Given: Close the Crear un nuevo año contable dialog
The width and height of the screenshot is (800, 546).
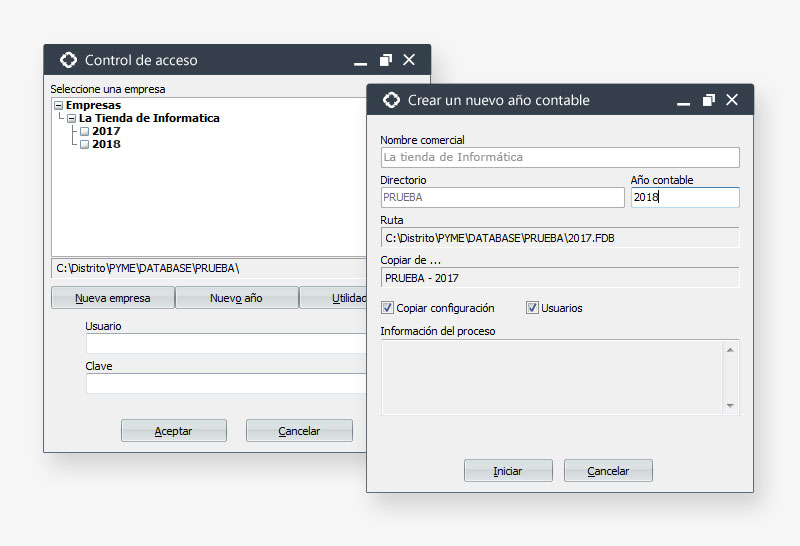Looking at the screenshot, I should (x=732, y=100).
